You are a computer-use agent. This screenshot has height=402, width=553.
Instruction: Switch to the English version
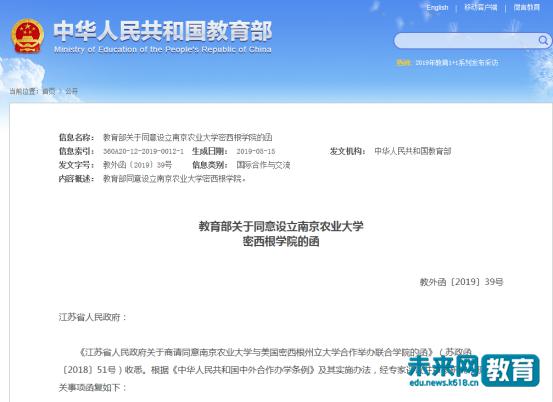pos(437,7)
